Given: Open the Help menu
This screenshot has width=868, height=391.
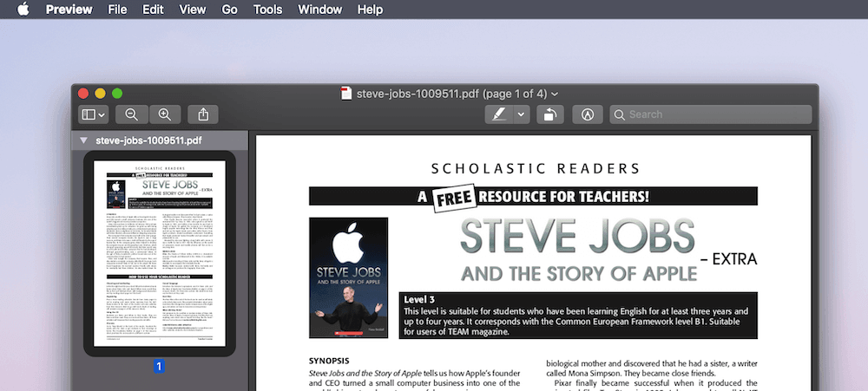Looking at the screenshot, I should coord(370,10).
